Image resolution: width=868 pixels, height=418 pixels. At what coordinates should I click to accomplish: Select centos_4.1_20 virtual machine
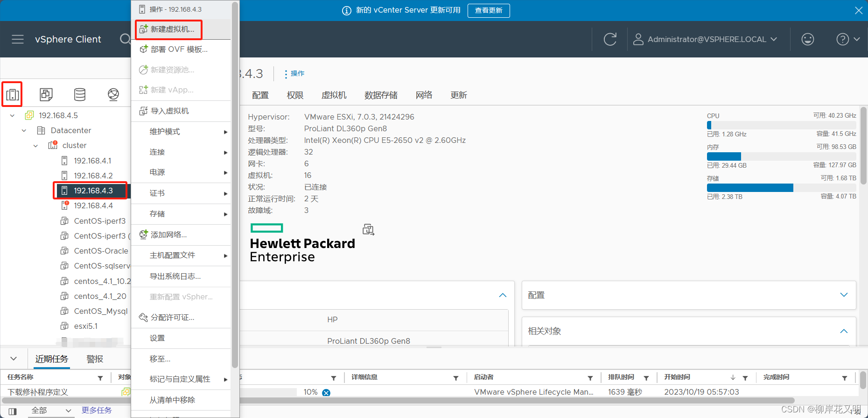click(x=100, y=296)
